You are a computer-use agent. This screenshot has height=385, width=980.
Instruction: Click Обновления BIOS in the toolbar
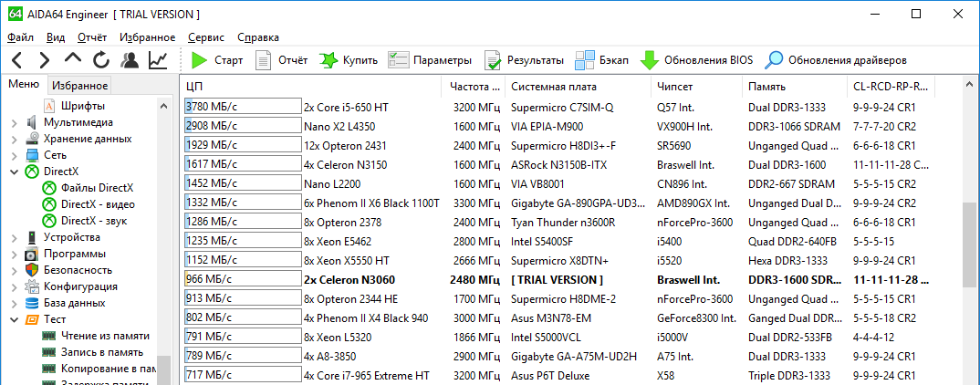click(696, 60)
